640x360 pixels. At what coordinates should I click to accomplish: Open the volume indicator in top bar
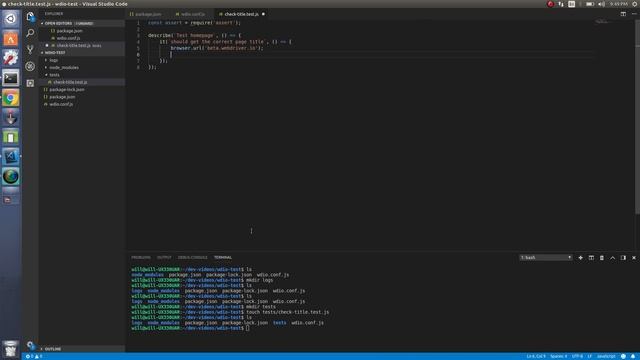(x=602, y=4)
